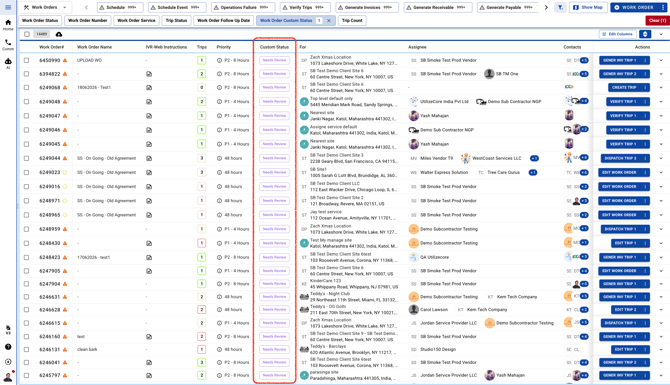Click the priority clock icon for 6249048

pos(220,102)
